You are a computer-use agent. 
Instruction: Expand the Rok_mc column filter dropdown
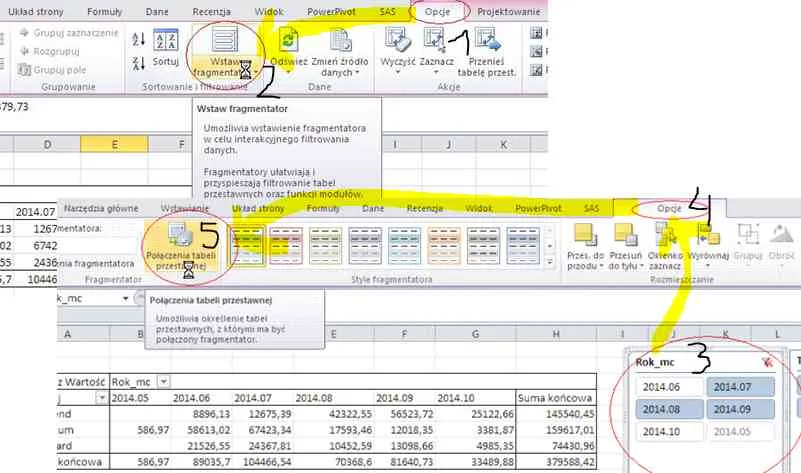(x=165, y=380)
